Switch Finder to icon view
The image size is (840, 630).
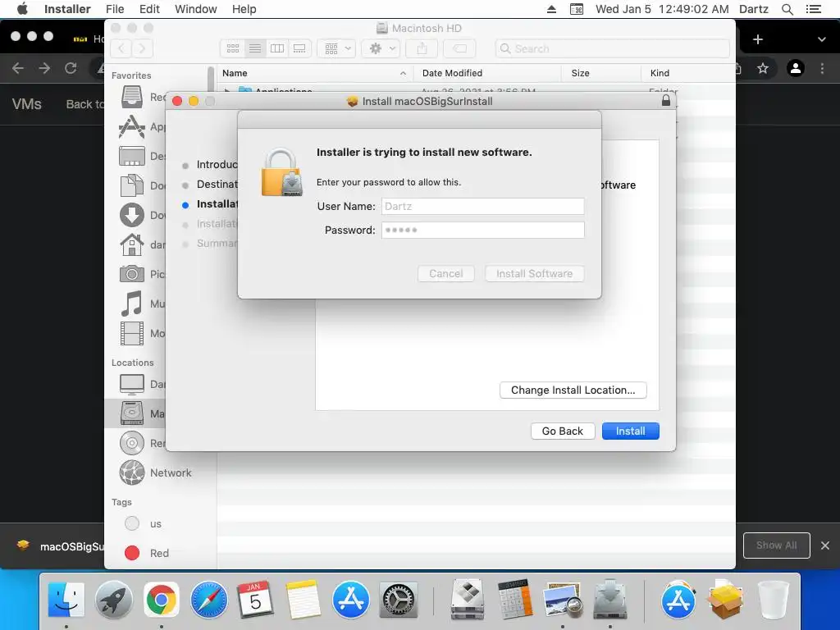233,48
